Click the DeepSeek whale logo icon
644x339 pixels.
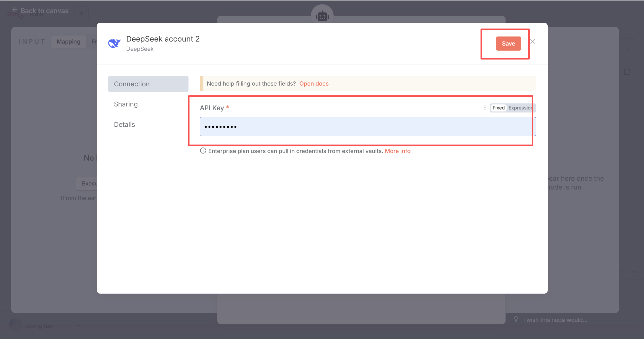[x=114, y=43]
